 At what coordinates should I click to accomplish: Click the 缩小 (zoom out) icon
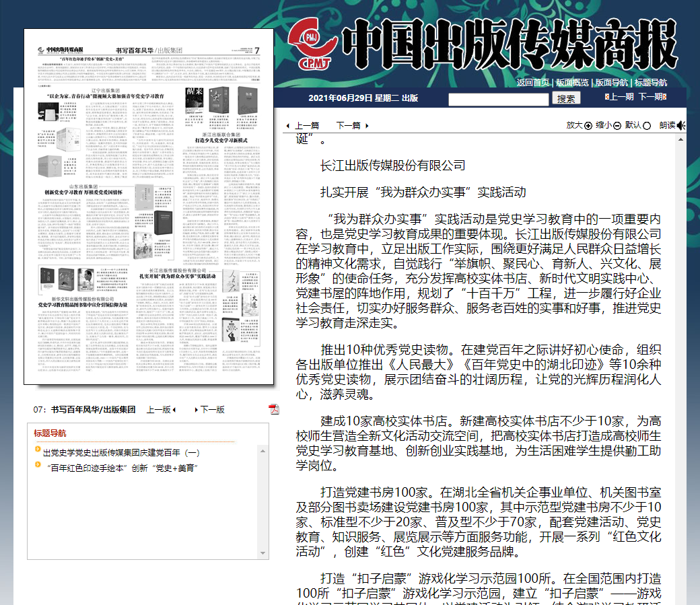coord(619,127)
